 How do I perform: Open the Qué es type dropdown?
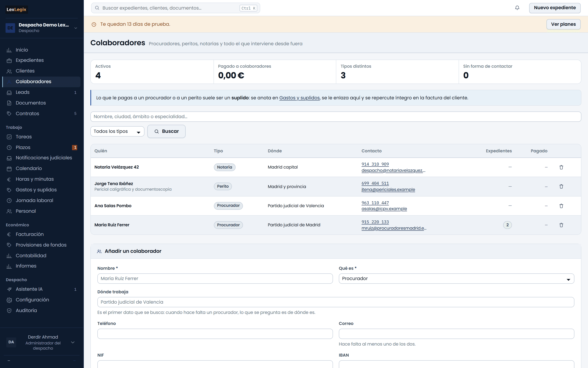pos(456,278)
